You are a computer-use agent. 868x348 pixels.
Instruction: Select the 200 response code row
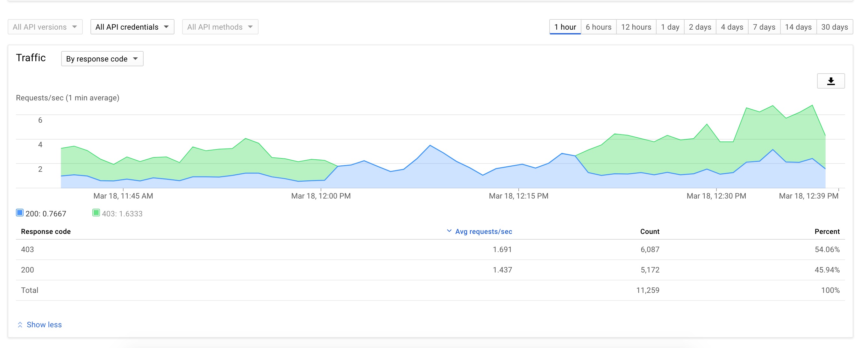coord(430,270)
